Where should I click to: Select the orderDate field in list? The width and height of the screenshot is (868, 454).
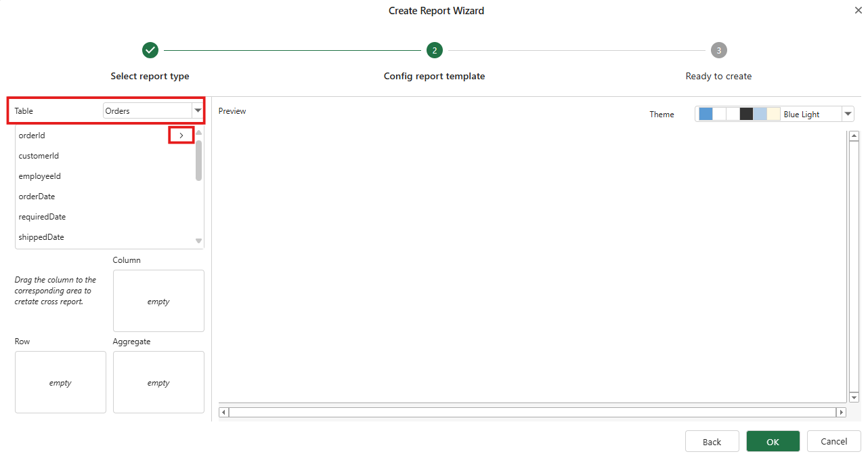click(37, 197)
